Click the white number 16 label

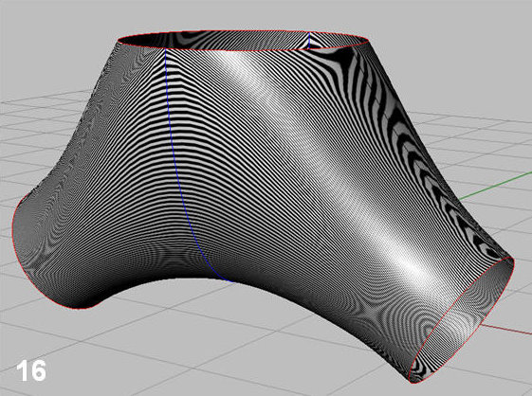[x=31, y=370]
